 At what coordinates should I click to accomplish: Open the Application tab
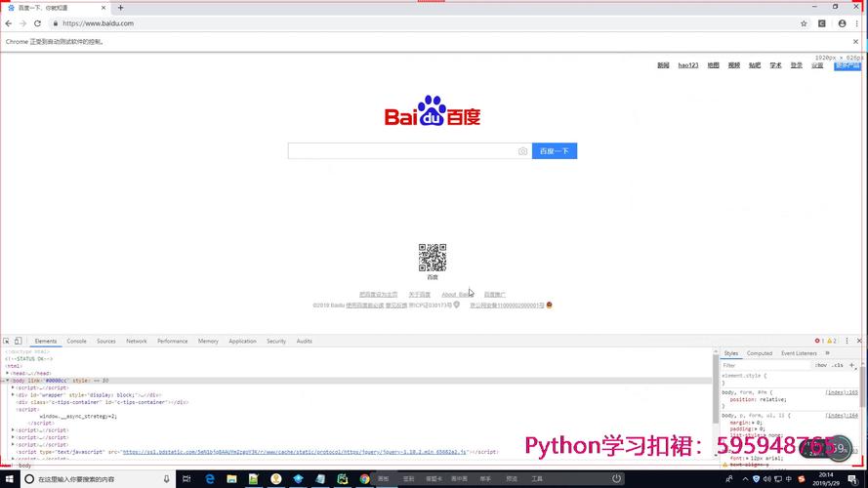(x=242, y=342)
